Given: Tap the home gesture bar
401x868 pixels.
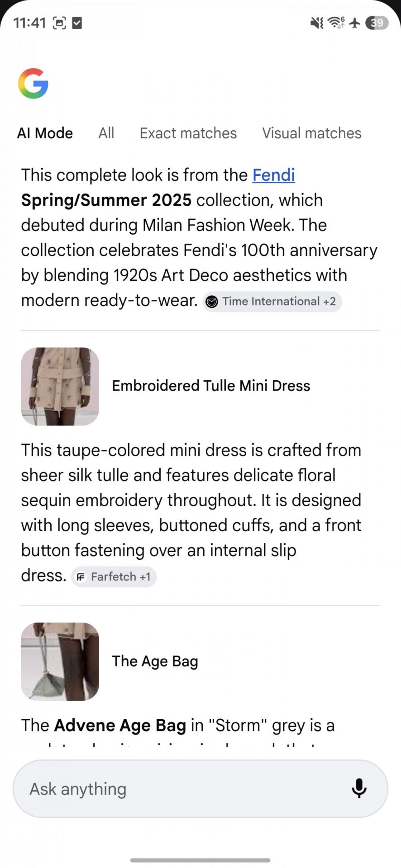Looking at the screenshot, I should 200,860.
